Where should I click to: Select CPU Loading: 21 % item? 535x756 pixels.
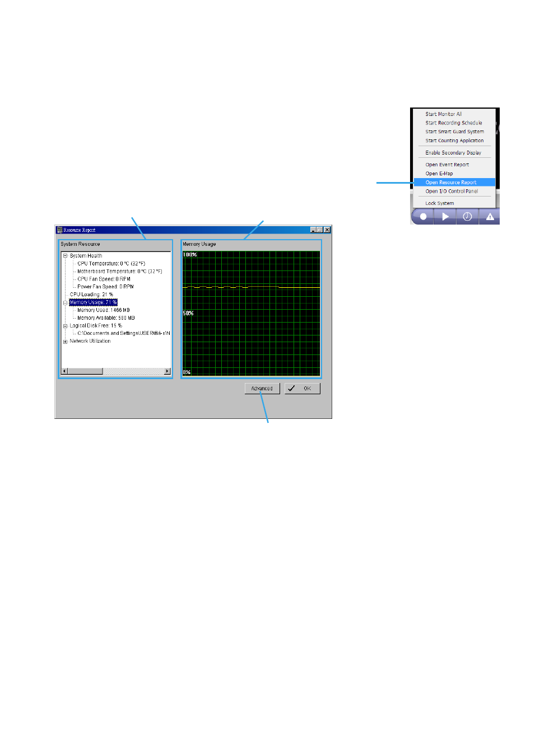tap(91, 295)
